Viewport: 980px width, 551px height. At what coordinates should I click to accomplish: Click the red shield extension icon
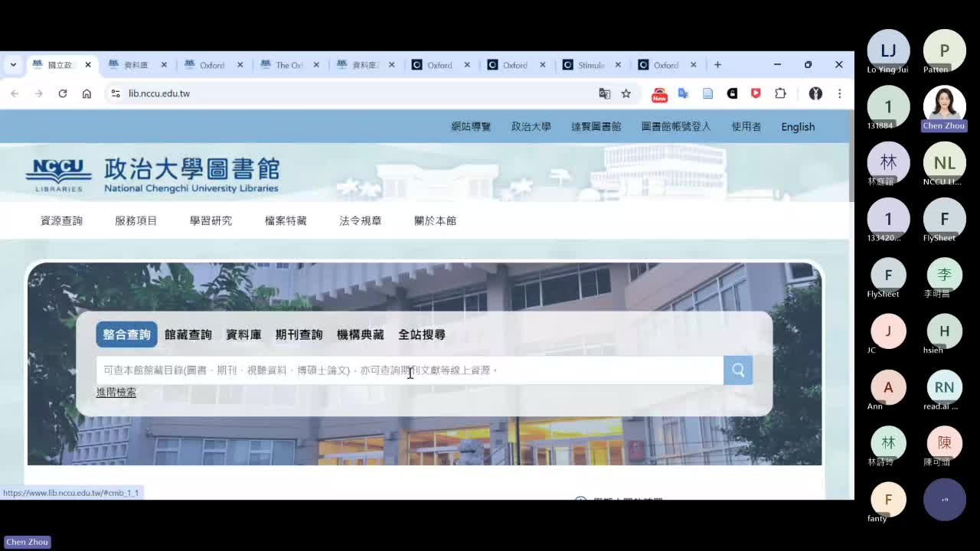(756, 93)
